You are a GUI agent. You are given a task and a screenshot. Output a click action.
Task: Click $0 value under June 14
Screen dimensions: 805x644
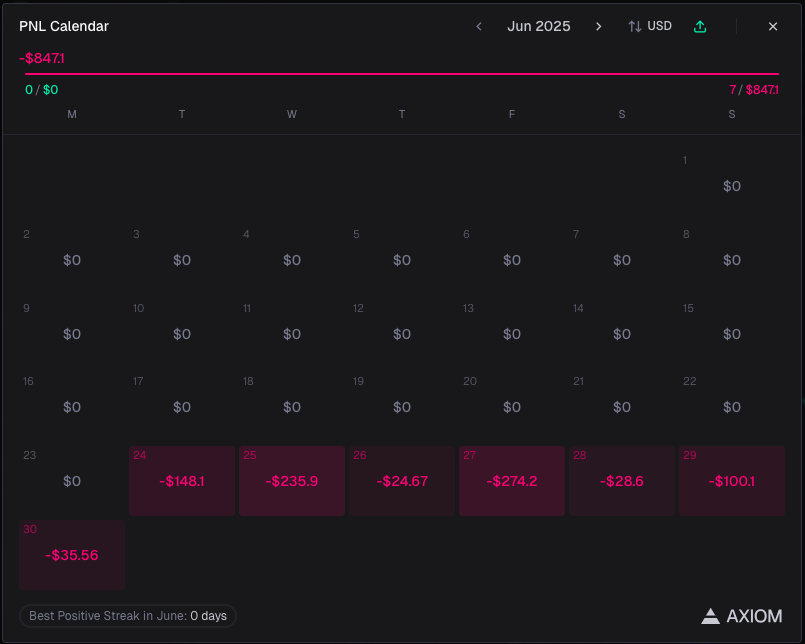coord(622,334)
